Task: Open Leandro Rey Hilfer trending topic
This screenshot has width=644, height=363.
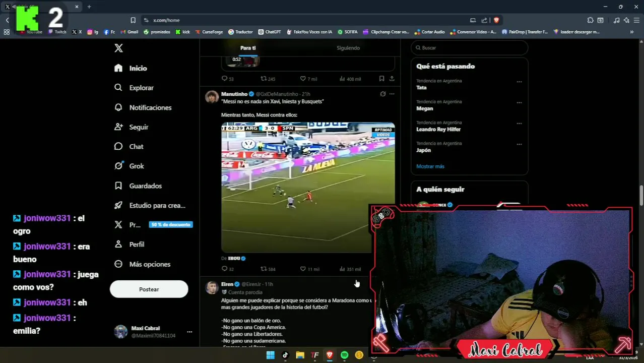Action: click(438, 129)
